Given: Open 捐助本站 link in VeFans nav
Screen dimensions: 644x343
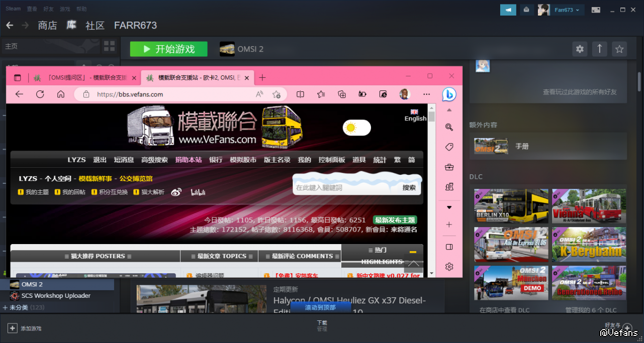Looking at the screenshot, I should pyautogui.click(x=189, y=160).
